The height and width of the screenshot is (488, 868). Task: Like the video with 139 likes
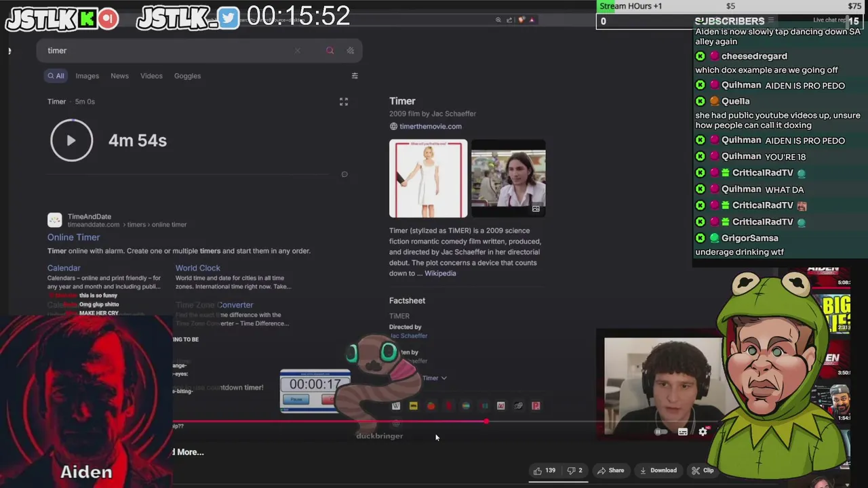pos(545,470)
